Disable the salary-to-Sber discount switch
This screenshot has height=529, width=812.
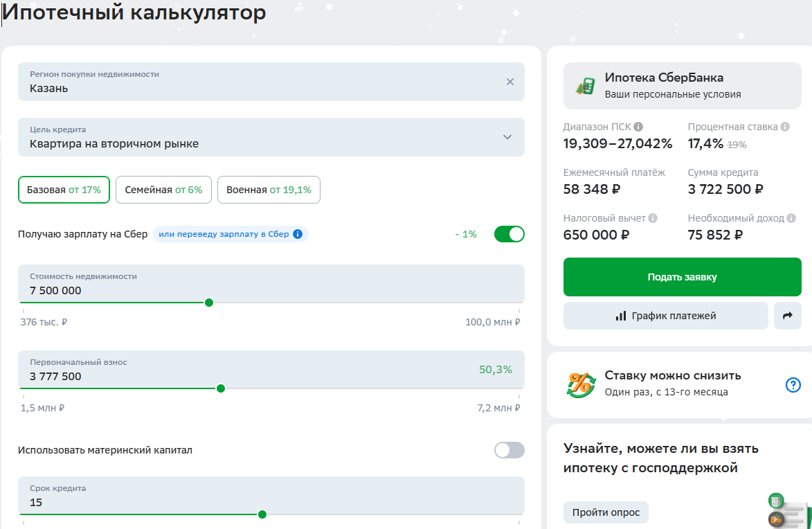pos(509,234)
